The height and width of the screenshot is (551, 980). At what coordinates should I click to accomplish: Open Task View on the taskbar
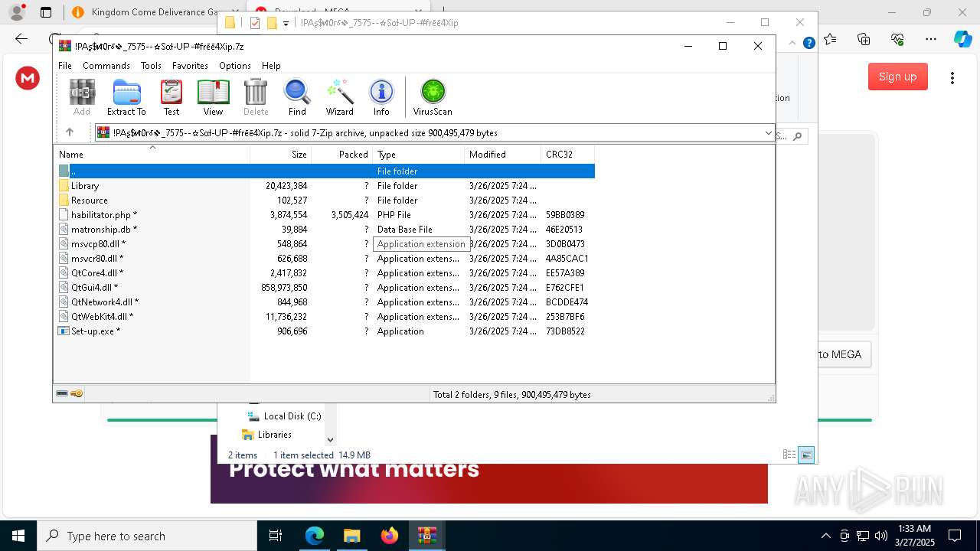[276, 536]
